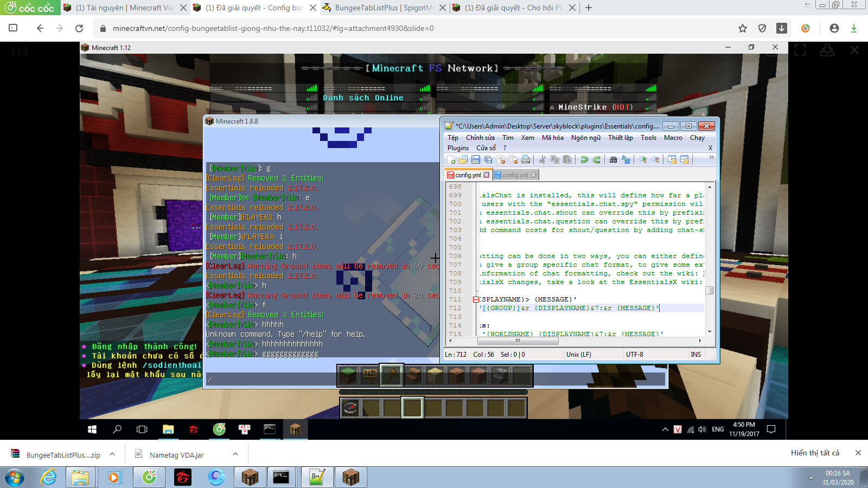Screen dimensions: 868x488
Task: Click the Notepad++ vertical scrollbar thumb
Action: click(710, 290)
